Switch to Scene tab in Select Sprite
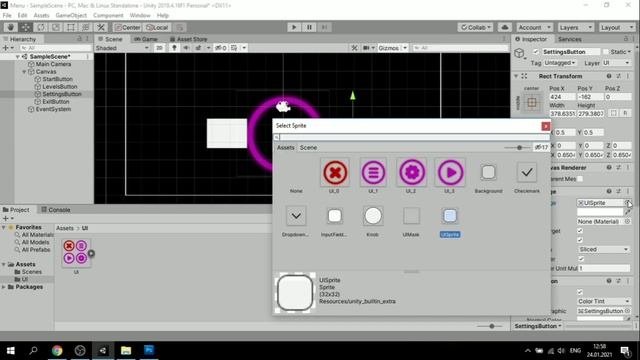The height and width of the screenshot is (360, 640). (308, 147)
